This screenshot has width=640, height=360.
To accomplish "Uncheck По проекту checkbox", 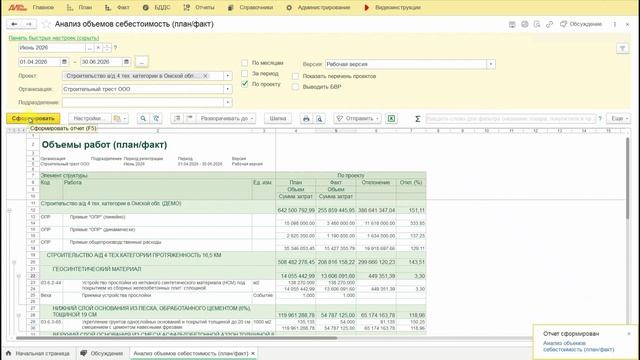I will (244, 84).
